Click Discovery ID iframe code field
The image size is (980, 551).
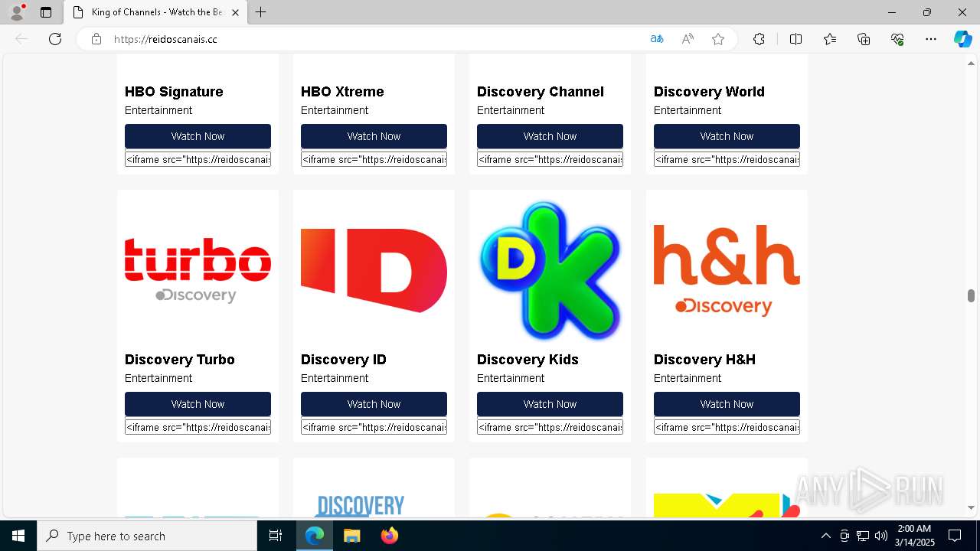point(374,427)
